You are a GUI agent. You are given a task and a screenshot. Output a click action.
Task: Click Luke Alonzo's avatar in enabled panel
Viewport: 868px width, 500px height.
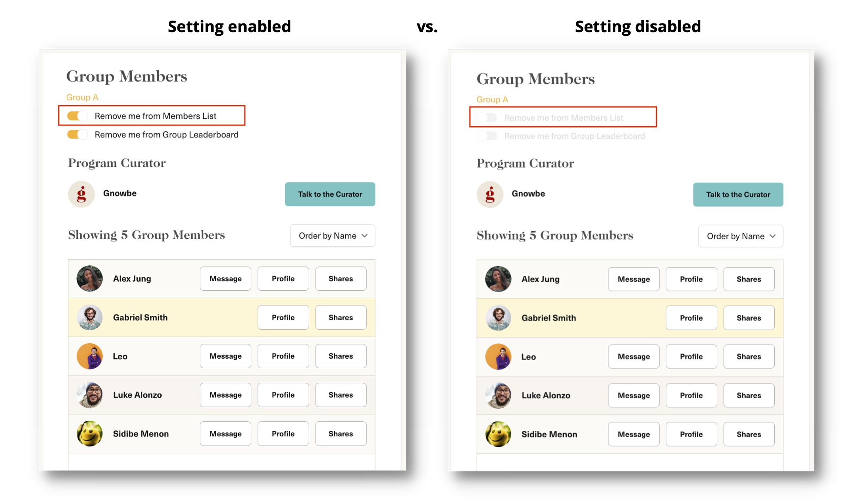point(90,395)
